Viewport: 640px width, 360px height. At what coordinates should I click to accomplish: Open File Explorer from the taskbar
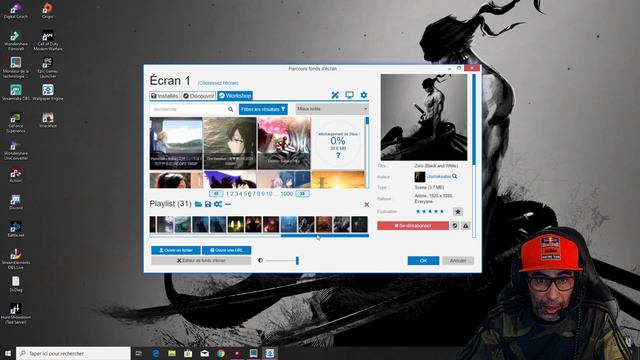tap(172, 353)
